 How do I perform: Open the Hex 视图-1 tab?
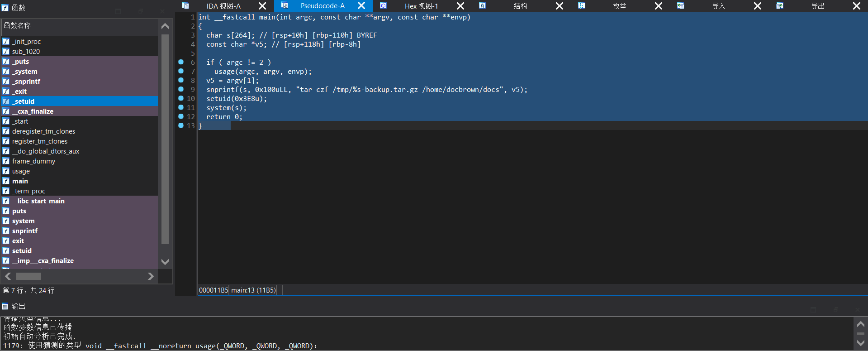pos(421,6)
